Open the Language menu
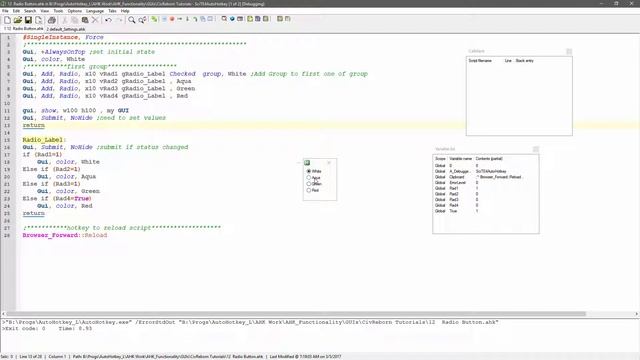Screen dimensions: 640x360 tap(95, 11)
